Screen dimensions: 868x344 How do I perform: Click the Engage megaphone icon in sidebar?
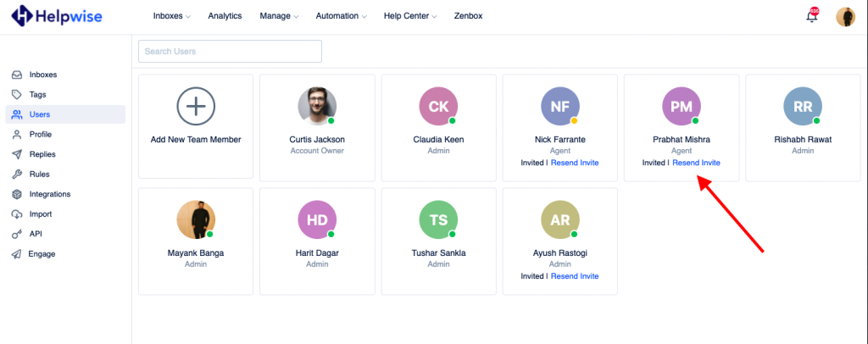coord(16,254)
